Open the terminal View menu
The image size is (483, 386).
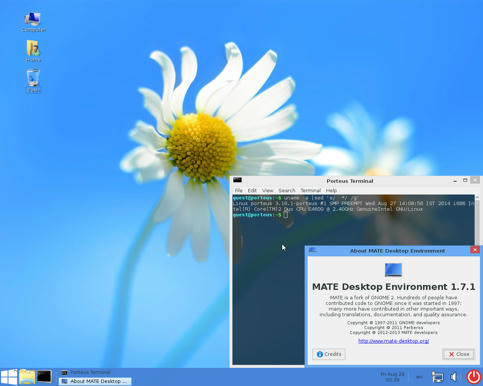click(267, 190)
